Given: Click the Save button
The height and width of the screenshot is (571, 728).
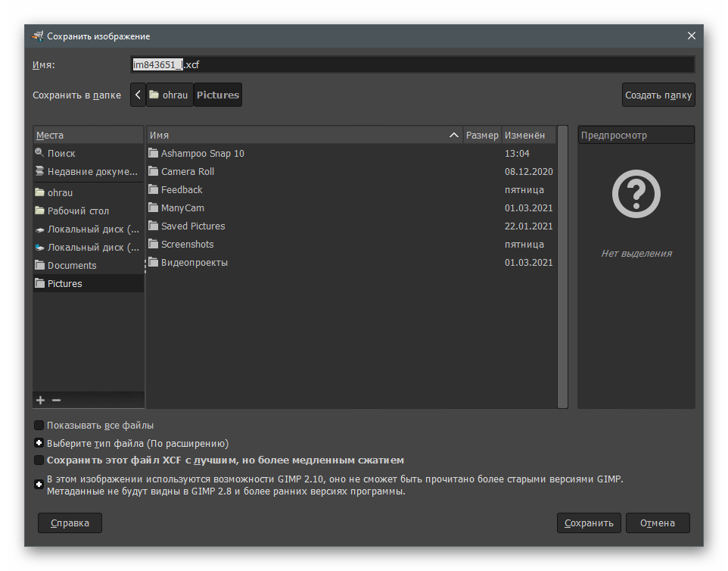Looking at the screenshot, I should pos(589,523).
